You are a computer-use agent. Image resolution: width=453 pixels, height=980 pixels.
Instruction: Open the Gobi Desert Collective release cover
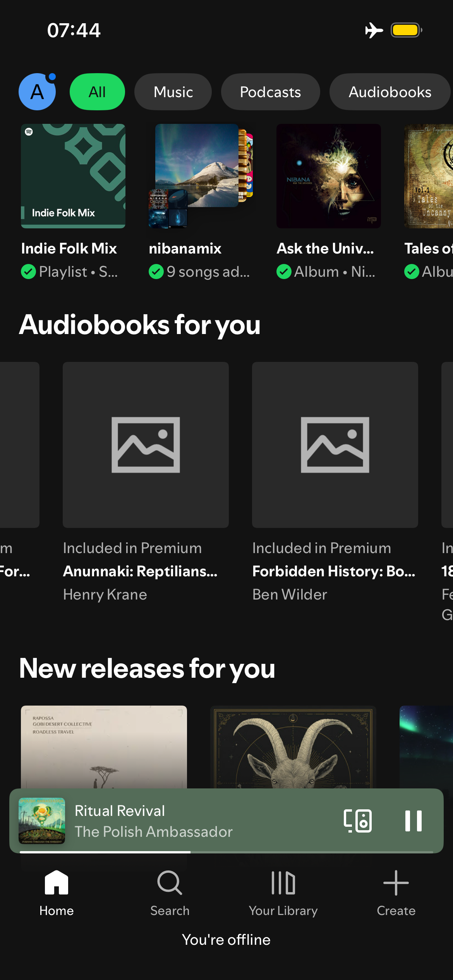coord(104,747)
